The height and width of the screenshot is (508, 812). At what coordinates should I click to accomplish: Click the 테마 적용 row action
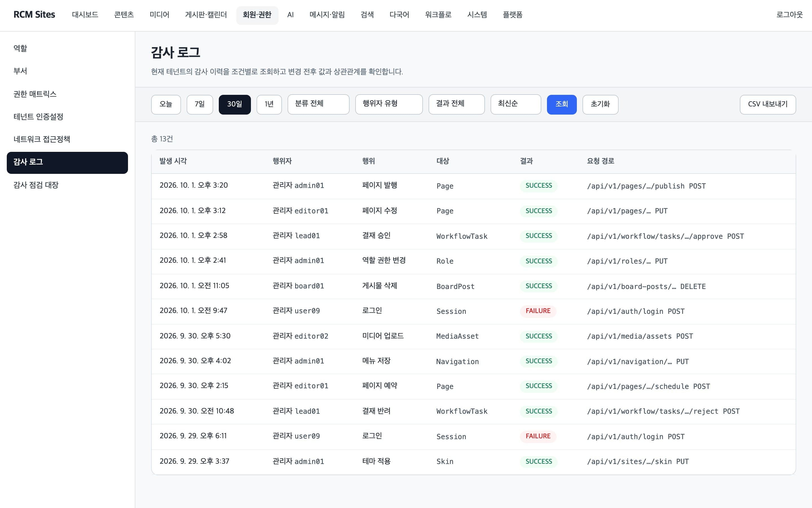pyautogui.click(x=376, y=461)
